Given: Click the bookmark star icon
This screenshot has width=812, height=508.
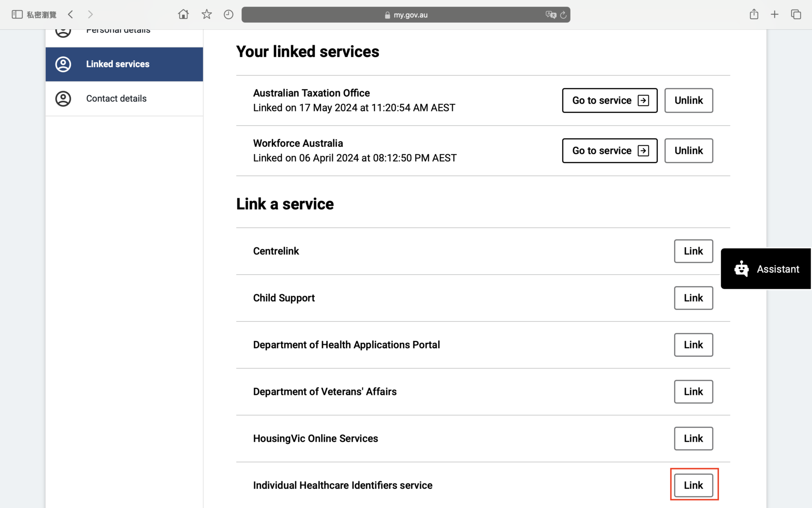Looking at the screenshot, I should pos(206,15).
